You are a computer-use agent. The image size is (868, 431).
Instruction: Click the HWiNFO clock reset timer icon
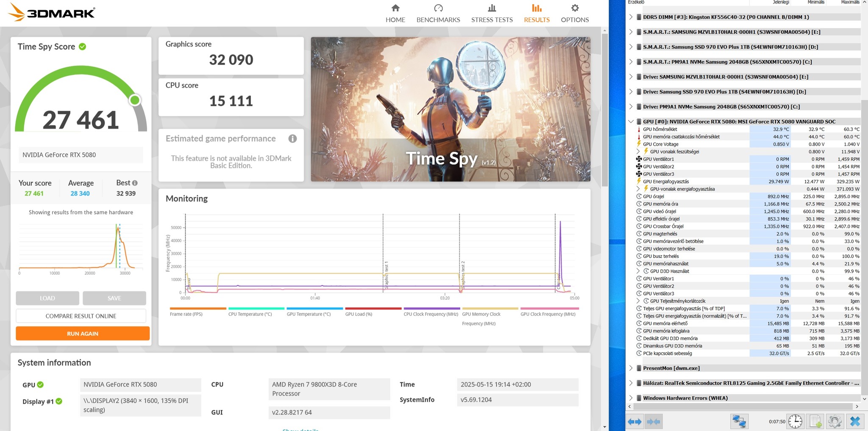pos(795,421)
